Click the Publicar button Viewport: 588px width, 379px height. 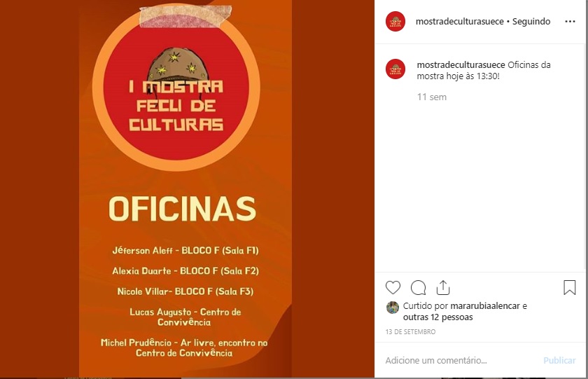(x=559, y=360)
